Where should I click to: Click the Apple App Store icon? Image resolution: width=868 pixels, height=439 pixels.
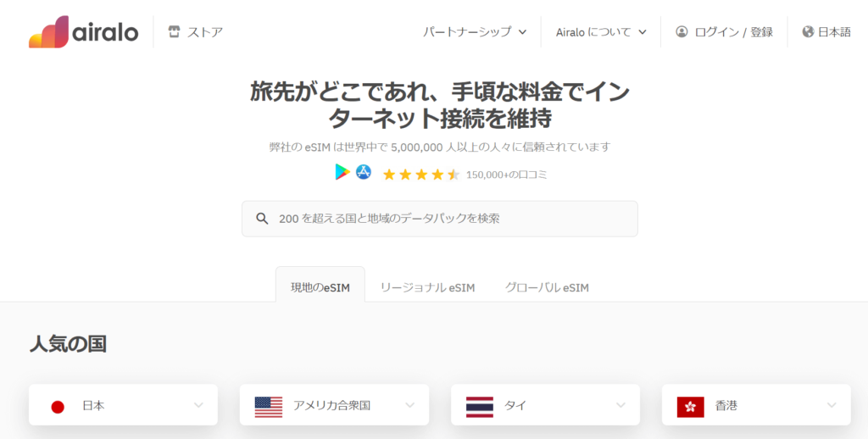[364, 172]
